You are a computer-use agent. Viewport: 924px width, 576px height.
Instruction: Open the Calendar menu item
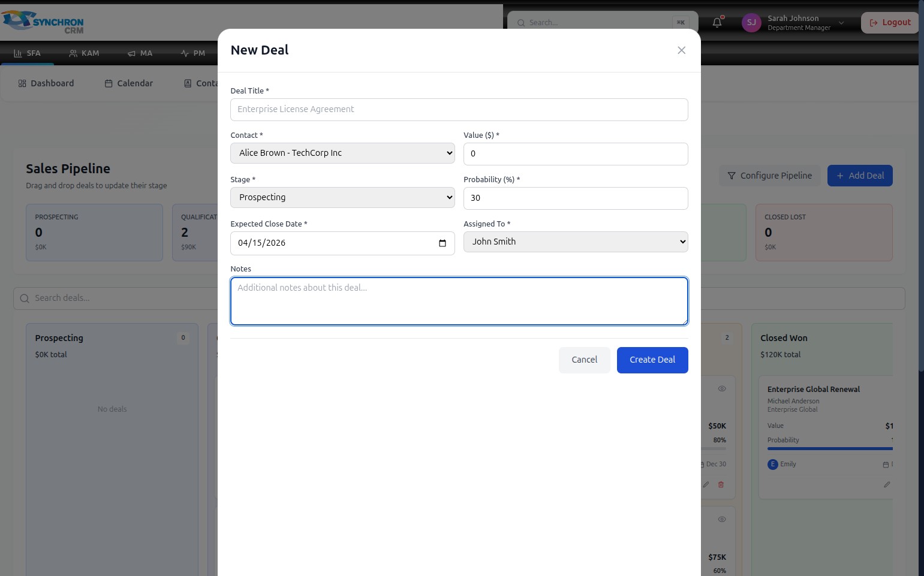129,83
